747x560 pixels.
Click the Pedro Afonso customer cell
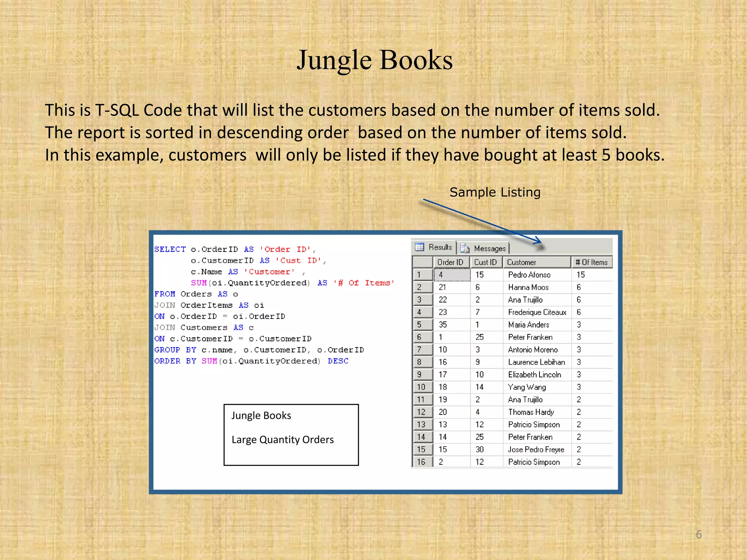(537, 275)
